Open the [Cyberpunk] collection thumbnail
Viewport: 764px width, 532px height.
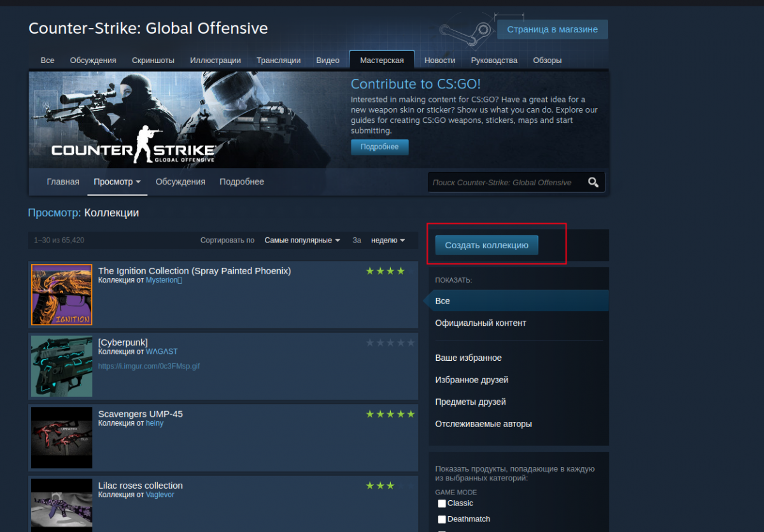pyautogui.click(x=62, y=367)
